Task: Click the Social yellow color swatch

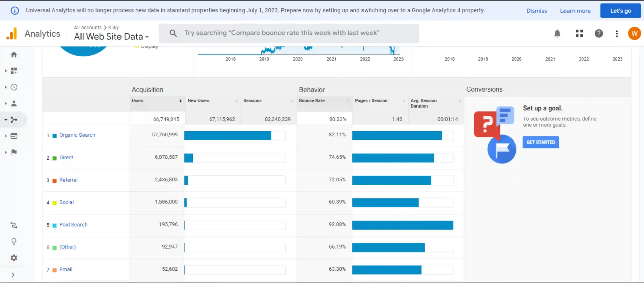Action: click(54, 203)
